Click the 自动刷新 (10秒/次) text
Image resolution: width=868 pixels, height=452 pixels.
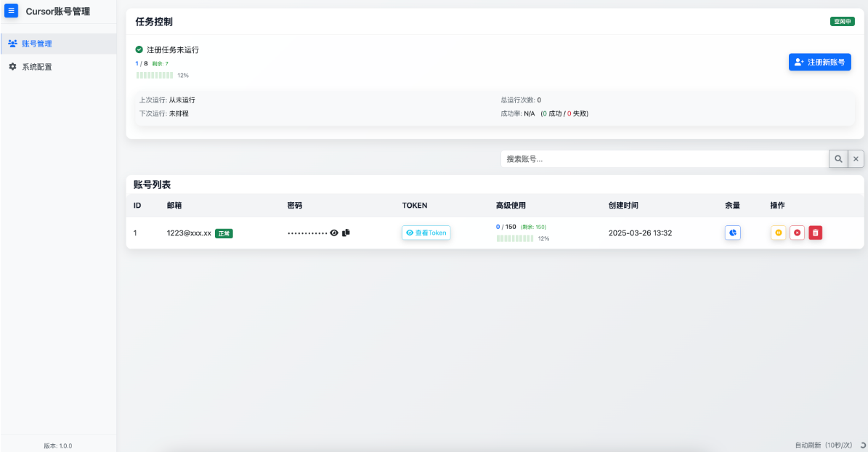[823, 445]
